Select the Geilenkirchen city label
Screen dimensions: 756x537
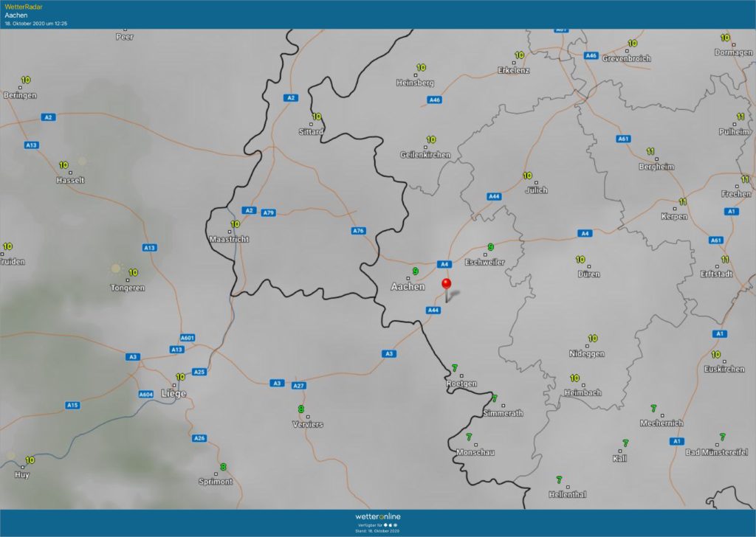425,155
